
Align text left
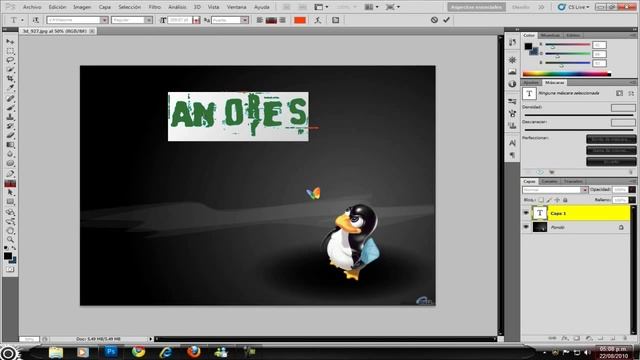[260, 20]
